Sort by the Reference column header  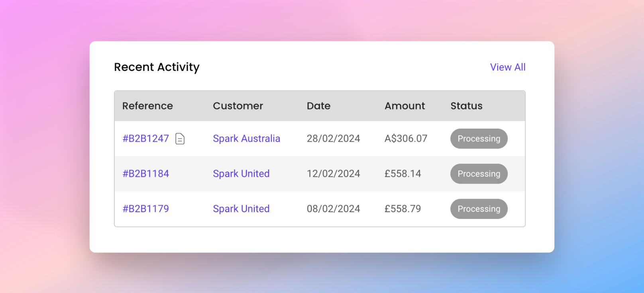(x=147, y=106)
